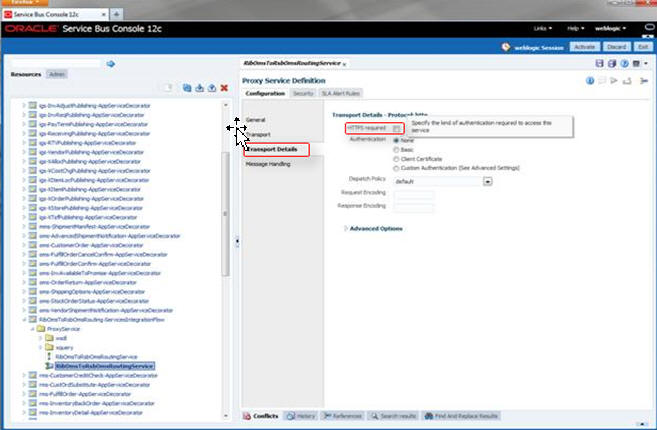Click the import download-arrow icon in the tree toolbar
This screenshot has height=430, width=657.
click(x=199, y=88)
